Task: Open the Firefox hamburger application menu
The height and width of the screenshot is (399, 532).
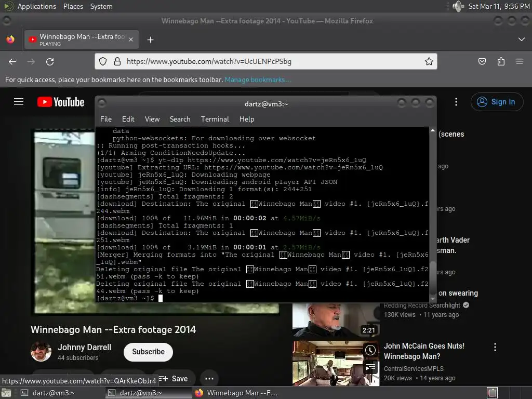Action: click(x=520, y=61)
